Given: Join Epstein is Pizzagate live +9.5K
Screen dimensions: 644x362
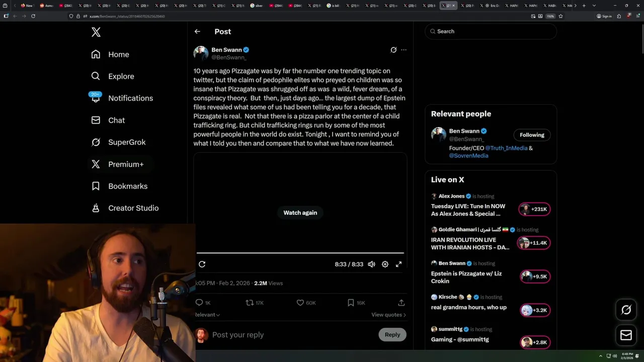Looking at the screenshot, I should 534,277.
